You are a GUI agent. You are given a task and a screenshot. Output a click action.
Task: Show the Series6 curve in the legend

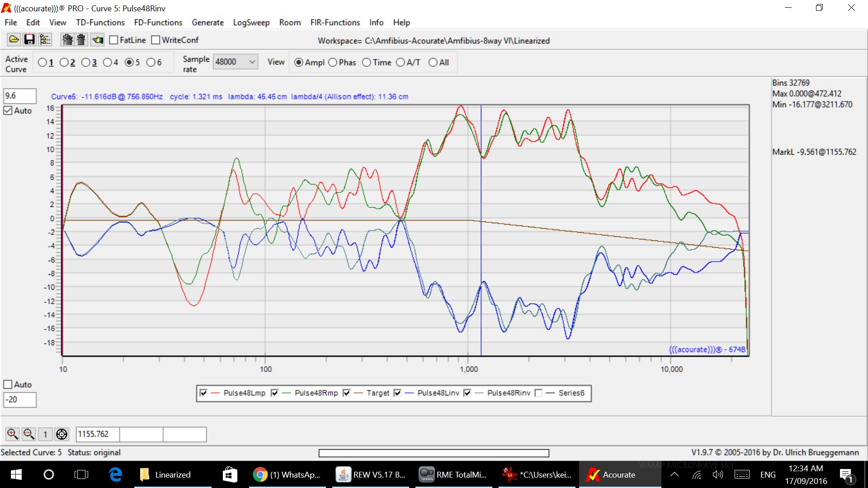(x=538, y=393)
